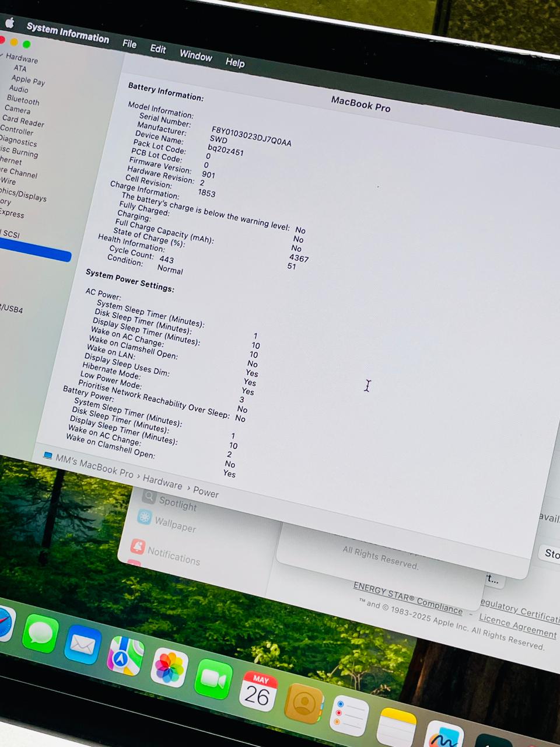Open Maps from the Dock
560x747 pixels.
(x=125, y=657)
